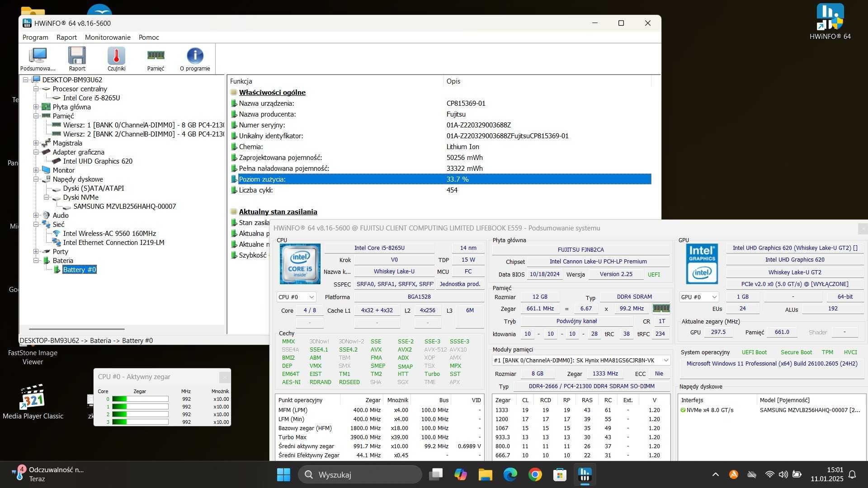This screenshot has width=868, height=488.
Task: Open the CPU #0 selector dropdown
Action: coord(296,297)
